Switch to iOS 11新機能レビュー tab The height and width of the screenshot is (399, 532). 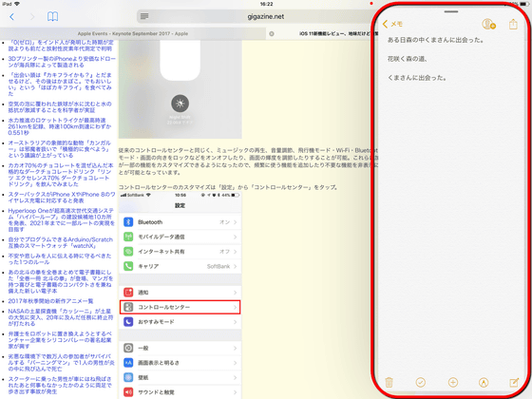point(338,33)
